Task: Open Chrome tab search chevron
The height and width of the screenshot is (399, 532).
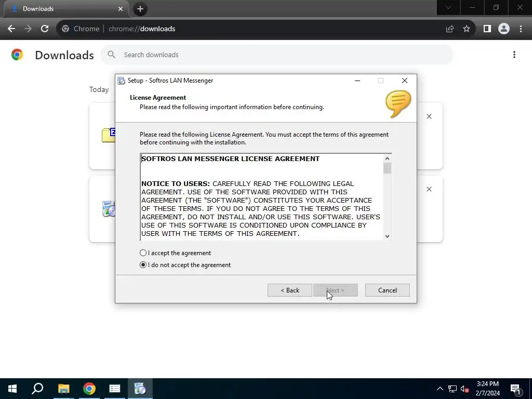Action: click(448, 7)
